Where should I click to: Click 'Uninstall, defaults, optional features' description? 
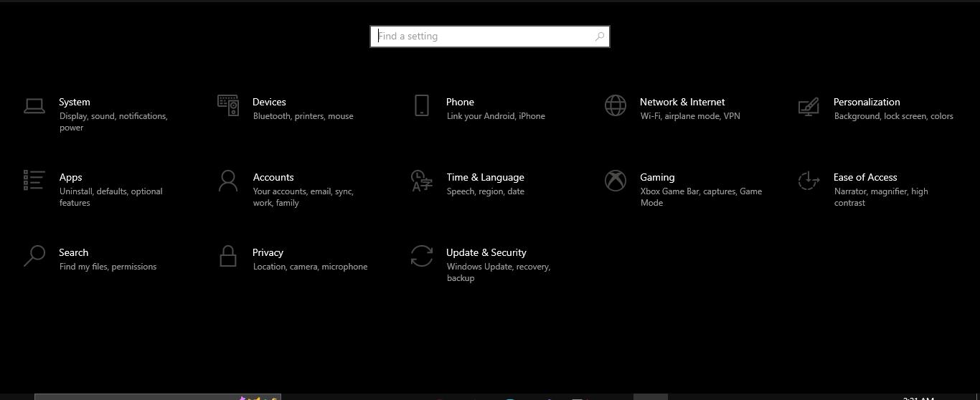point(111,197)
